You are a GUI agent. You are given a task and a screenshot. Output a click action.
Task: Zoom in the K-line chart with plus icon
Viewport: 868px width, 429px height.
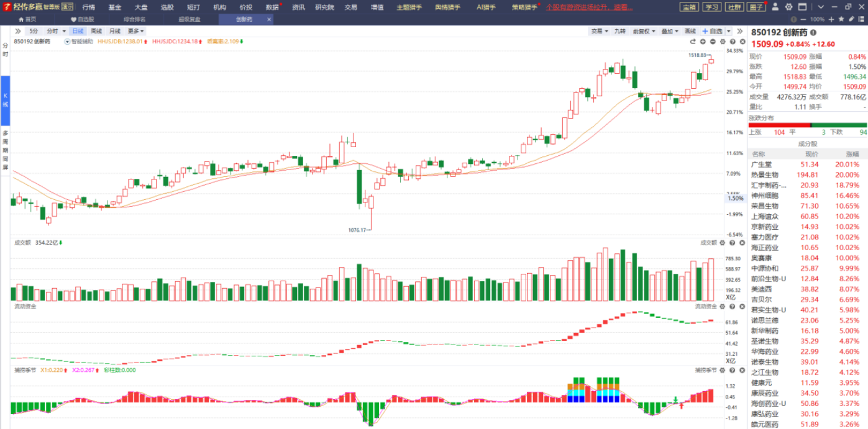pos(703,42)
